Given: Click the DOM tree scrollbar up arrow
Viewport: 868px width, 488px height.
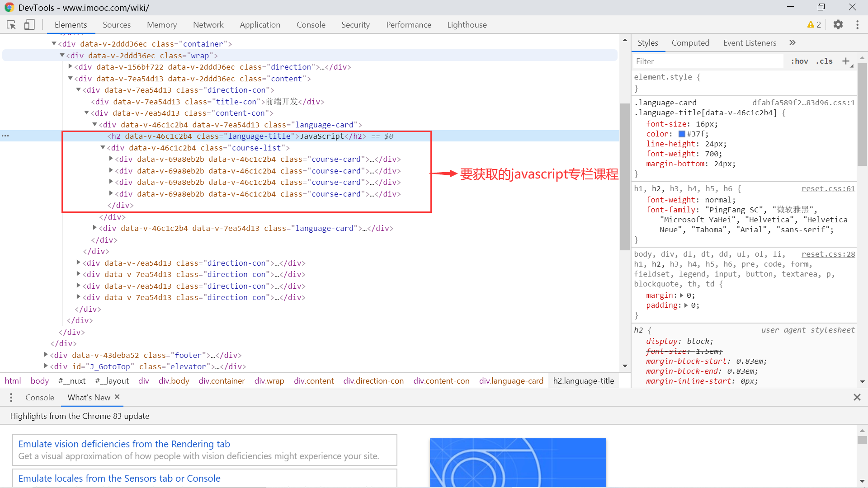Looking at the screenshot, I should click(x=625, y=40).
